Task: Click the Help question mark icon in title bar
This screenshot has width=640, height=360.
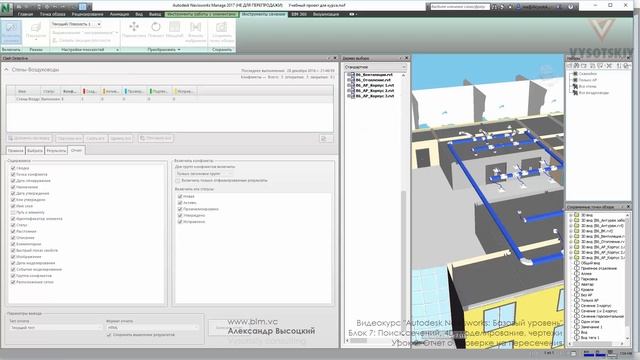Action: pyautogui.click(x=570, y=7)
